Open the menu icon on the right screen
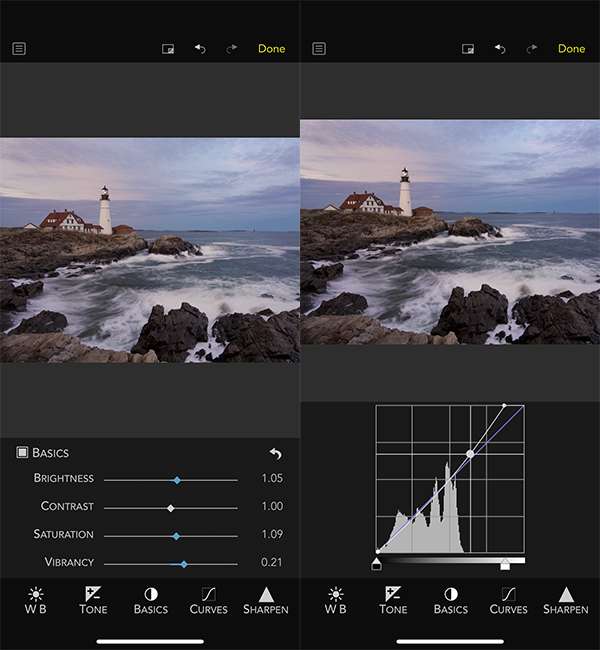Viewport: 600px width, 650px height. pyautogui.click(x=319, y=48)
